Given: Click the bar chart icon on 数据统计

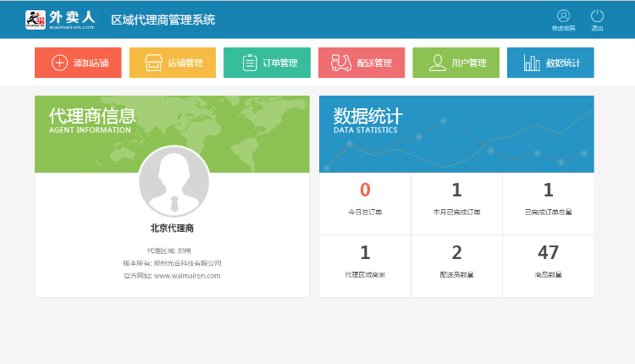Looking at the screenshot, I should pos(532,63).
